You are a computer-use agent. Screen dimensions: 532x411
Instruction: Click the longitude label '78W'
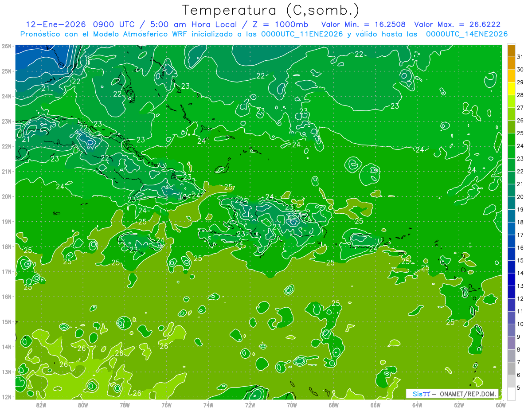[125, 404]
